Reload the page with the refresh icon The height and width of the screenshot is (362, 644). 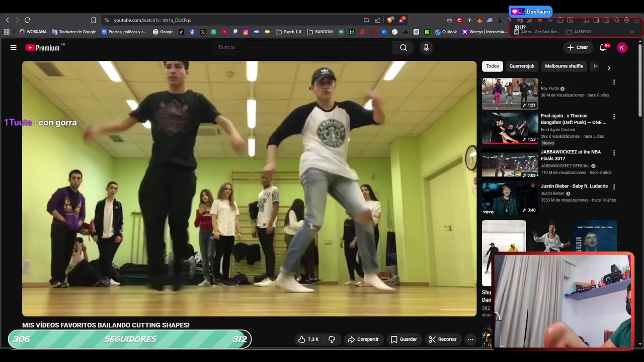[27, 20]
